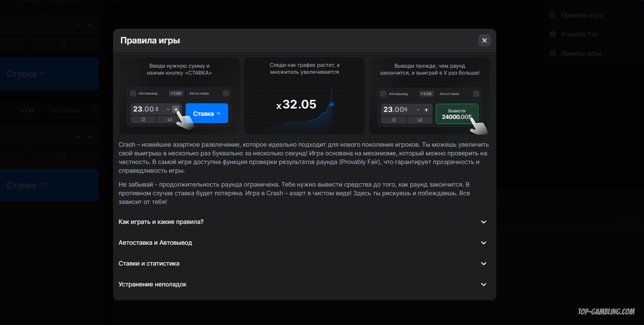Open Provably Fair from the sidebar menu
Image resolution: width=644 pixels, height=325 pixels.
coord(580,34)
